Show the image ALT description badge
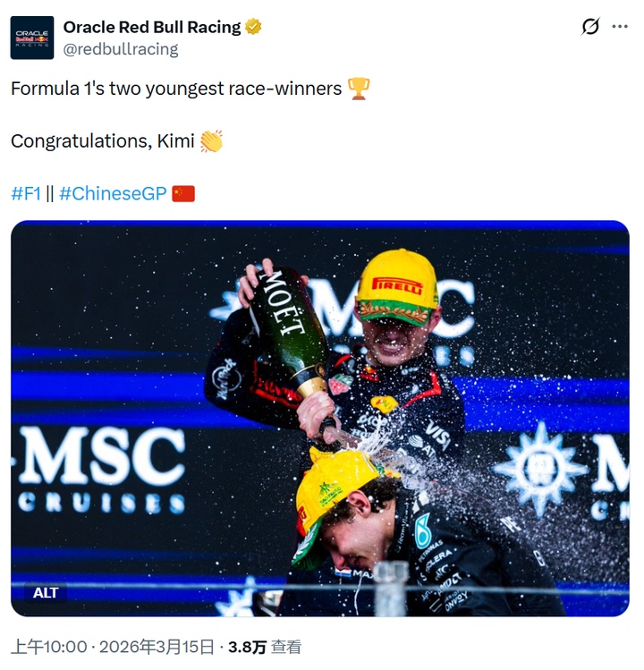The width and height of the screenshot is (644, 670). point(46,593)
